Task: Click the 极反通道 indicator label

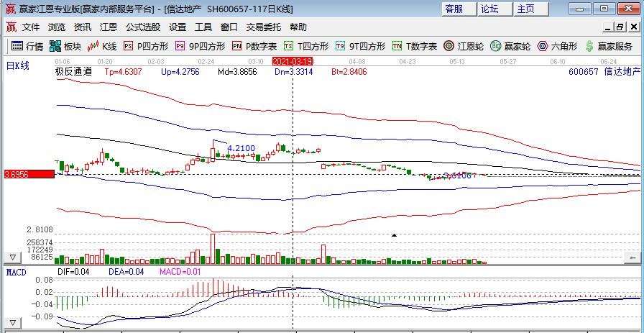Action: point(73,72)
